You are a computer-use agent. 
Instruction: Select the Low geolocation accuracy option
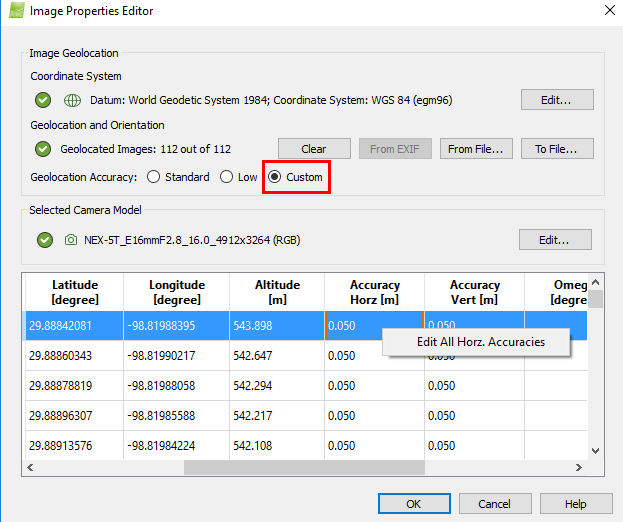click(x=227, y=177)
